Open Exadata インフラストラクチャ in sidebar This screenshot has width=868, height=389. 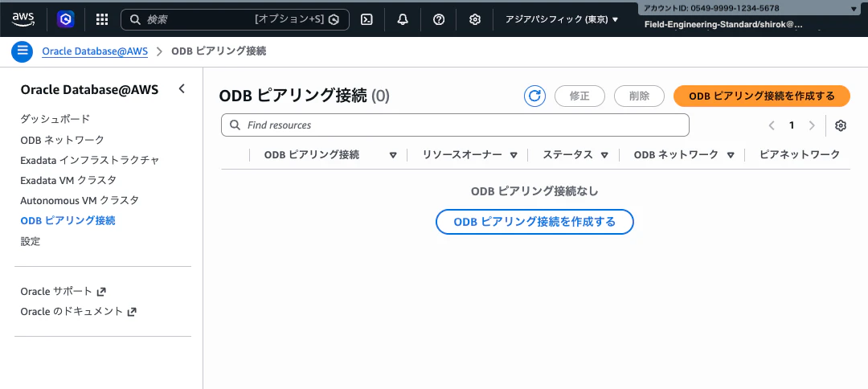coord(90,160)
